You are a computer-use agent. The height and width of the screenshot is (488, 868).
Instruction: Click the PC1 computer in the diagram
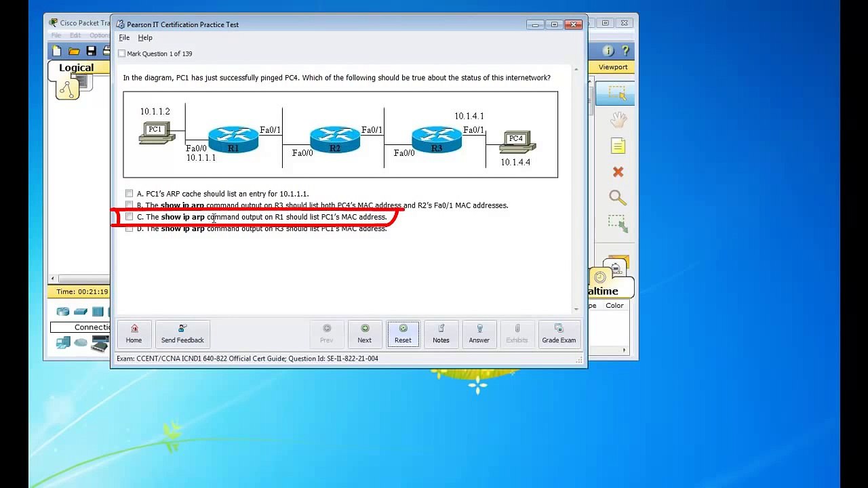[x=156, y=133]
